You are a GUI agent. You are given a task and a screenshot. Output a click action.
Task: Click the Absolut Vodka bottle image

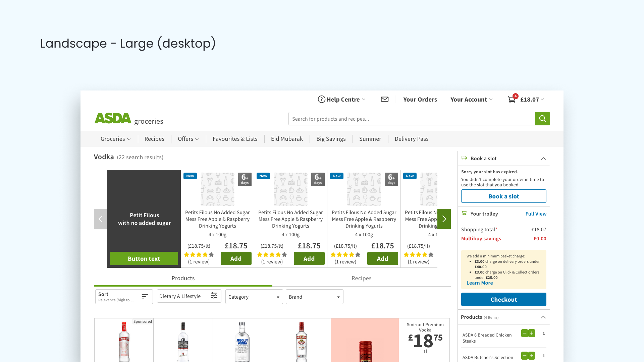(242, 342)
